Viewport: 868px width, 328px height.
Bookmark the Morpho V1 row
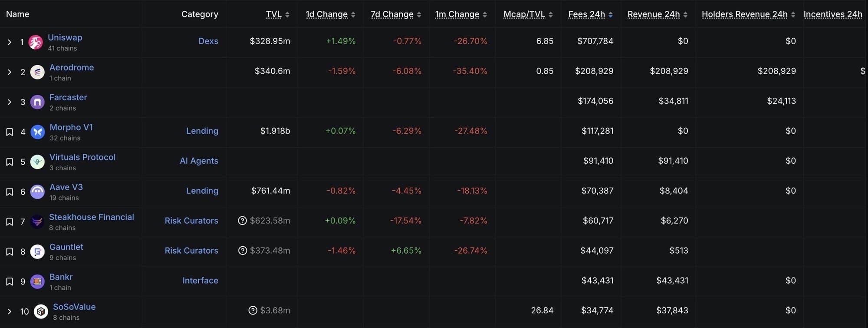point(10,132)
